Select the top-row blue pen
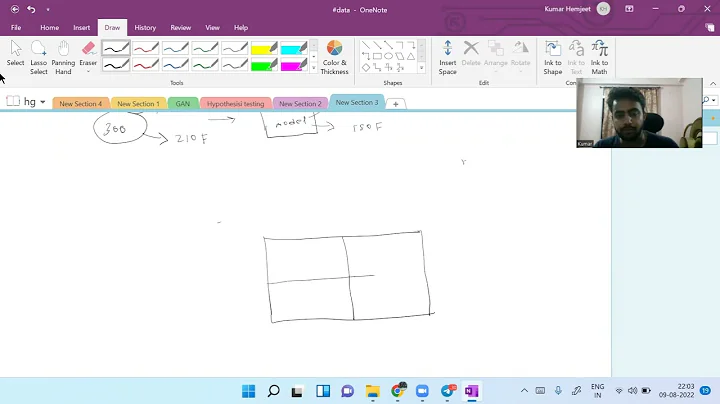The height and width of the screenshot is (404, 720). click(175, 48)
